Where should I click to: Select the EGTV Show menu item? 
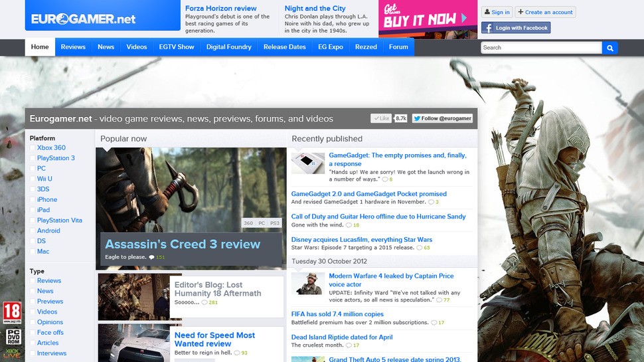point(177,47)
